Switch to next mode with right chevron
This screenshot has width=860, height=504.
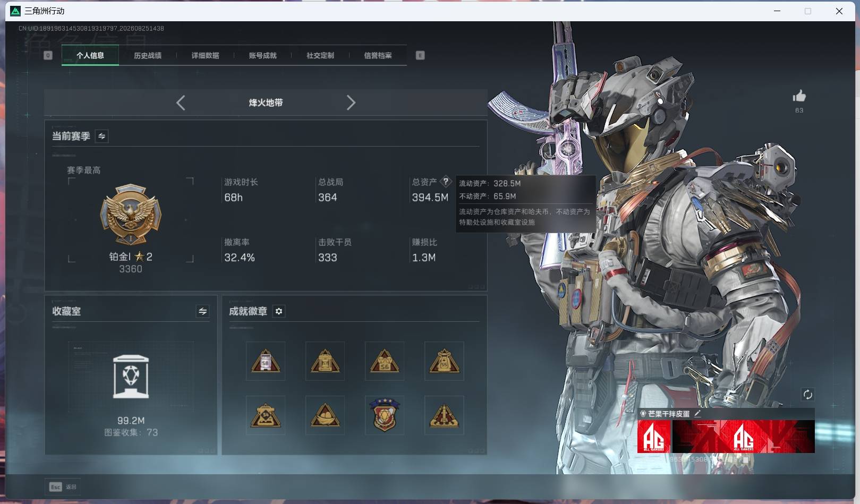(351, 102)
